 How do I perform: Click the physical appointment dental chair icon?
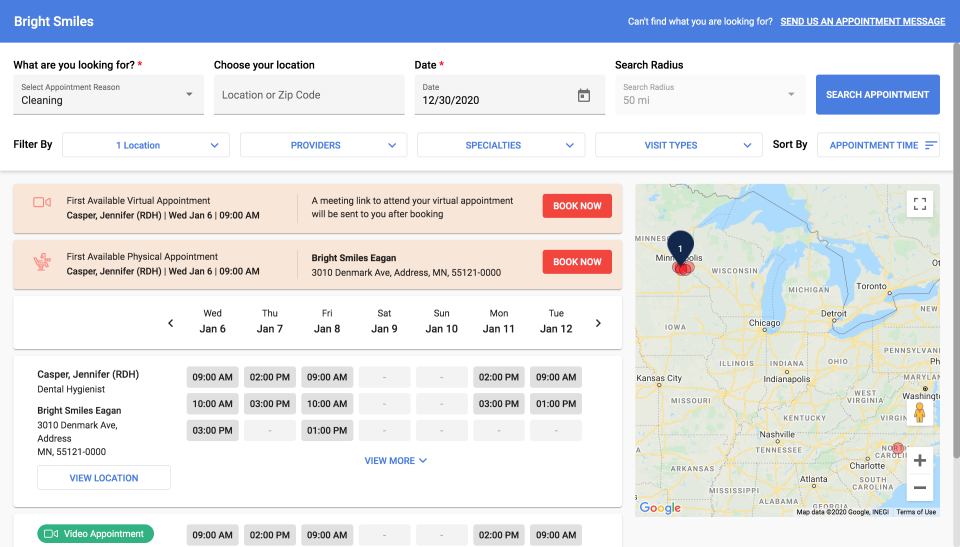pos(42,263)
